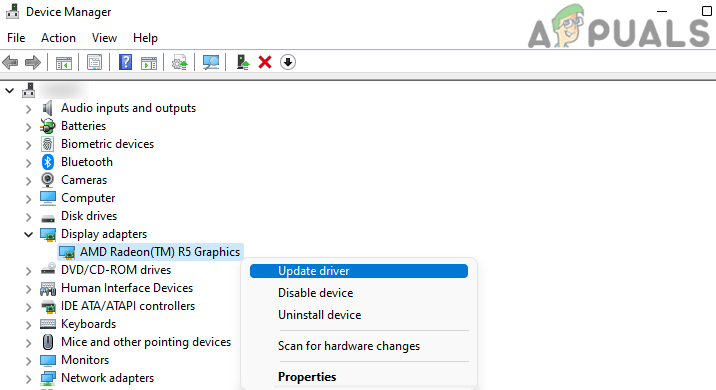Expand the Cameras category
716x390 pixels.
pos(28,181)
